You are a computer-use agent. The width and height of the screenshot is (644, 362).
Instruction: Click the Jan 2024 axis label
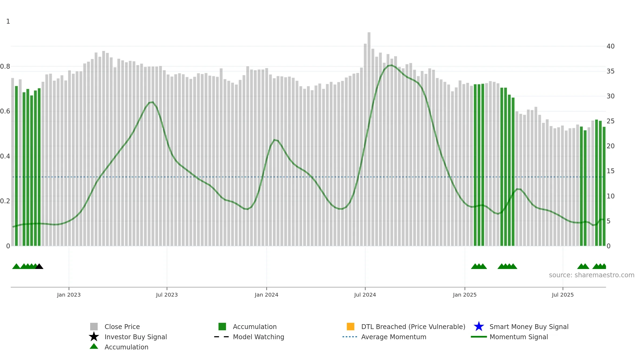pos(266,295)
